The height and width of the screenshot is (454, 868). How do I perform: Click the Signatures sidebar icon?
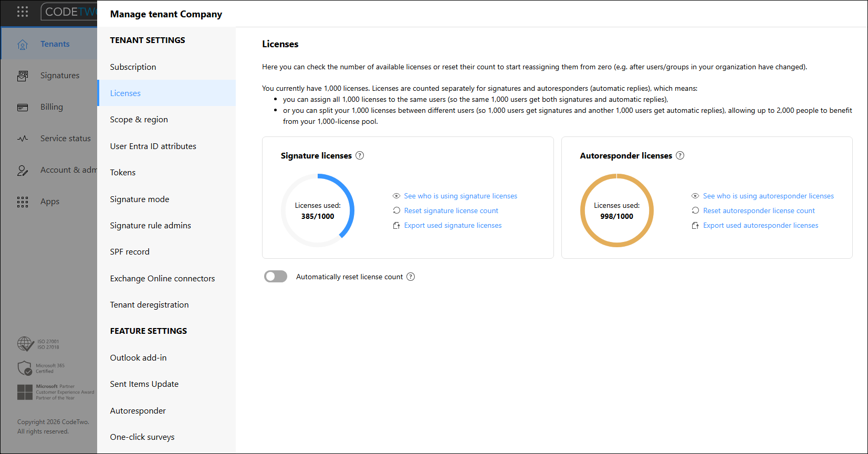coord(23,76)
